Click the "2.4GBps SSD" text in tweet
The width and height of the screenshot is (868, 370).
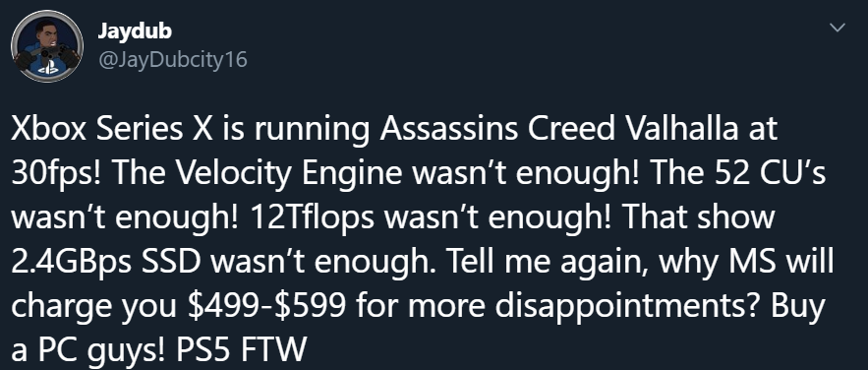click(x=104, y=262)
